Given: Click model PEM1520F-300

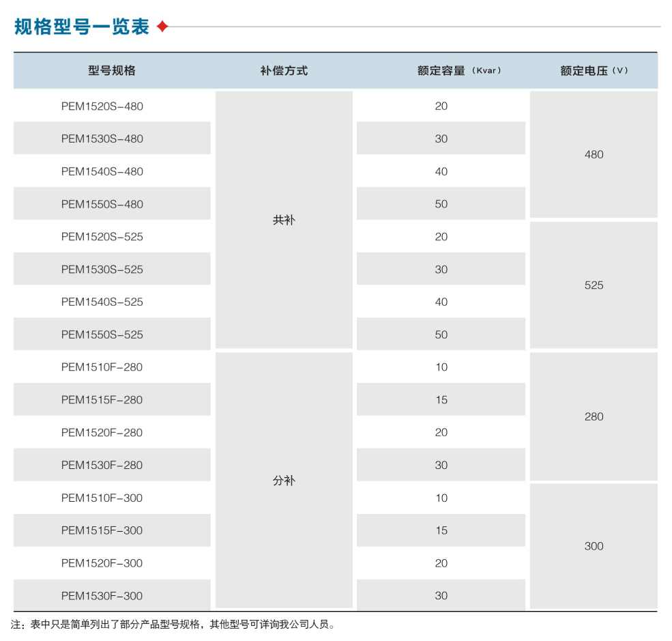Looking at the screenshot, I should (102, 563).
